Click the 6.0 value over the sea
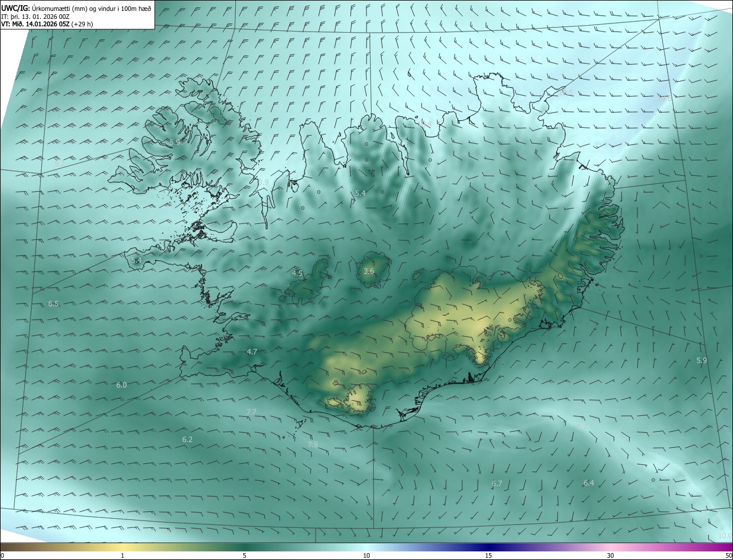Screen dimensions: 733x560 (121, 385)
